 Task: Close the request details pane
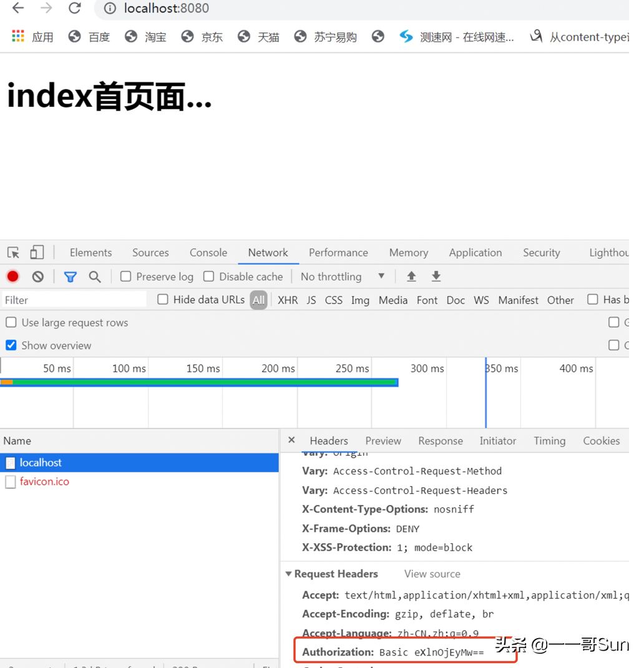coord(291,440)
